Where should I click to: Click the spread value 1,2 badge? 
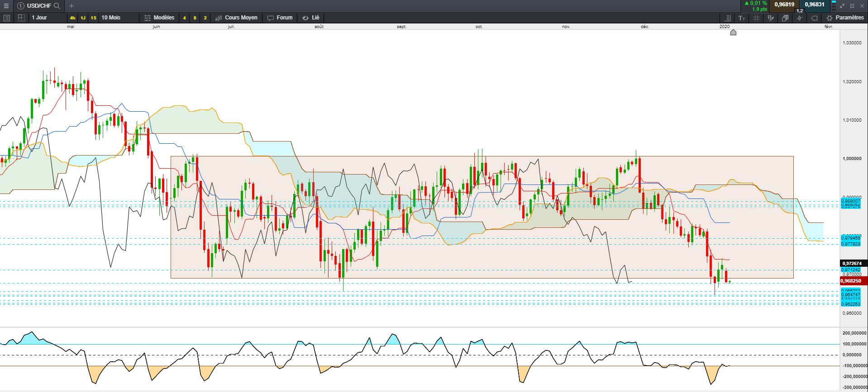pyautogui.click(x=800, y=11)
